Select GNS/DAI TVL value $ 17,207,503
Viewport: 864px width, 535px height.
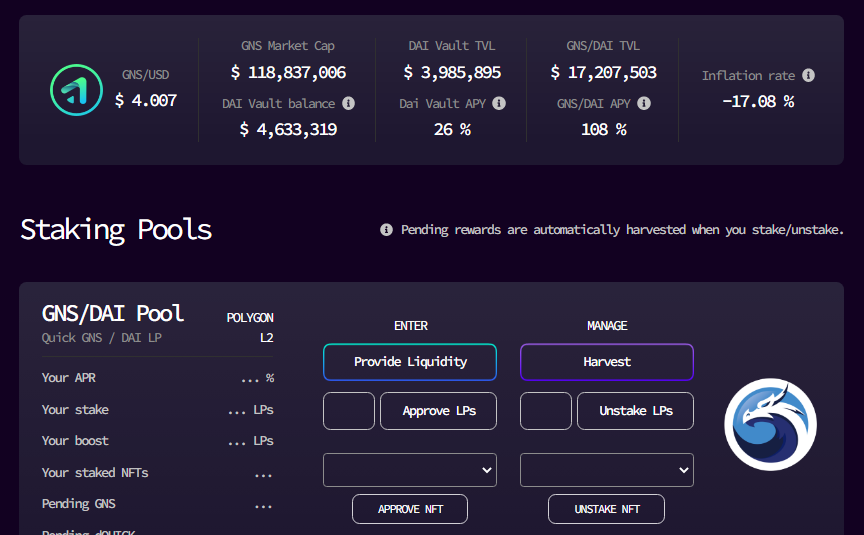coord(603,72)
